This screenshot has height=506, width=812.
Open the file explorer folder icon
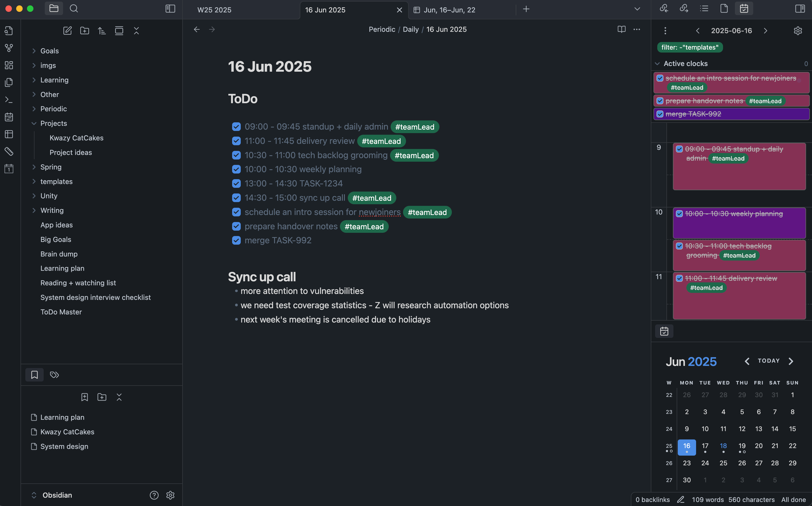click(54, 8)
